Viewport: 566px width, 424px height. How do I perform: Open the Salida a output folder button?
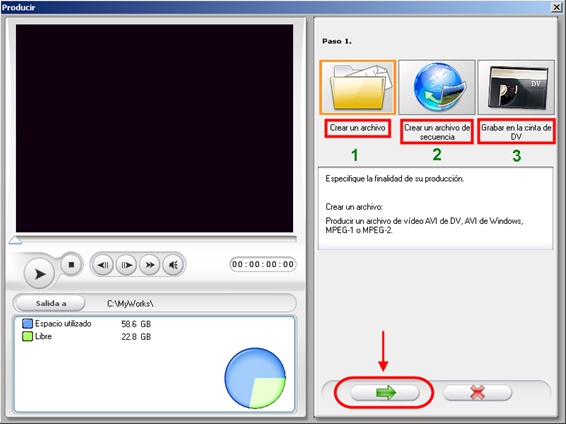51,303
